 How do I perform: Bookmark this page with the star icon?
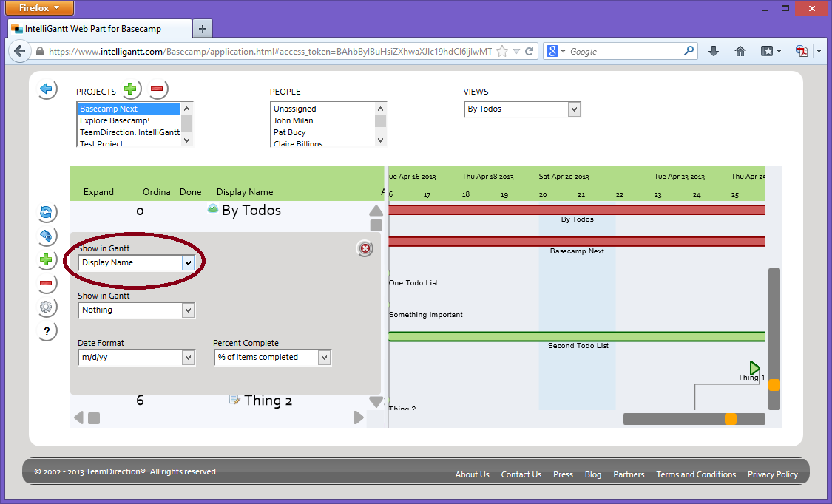coord(502,52)
